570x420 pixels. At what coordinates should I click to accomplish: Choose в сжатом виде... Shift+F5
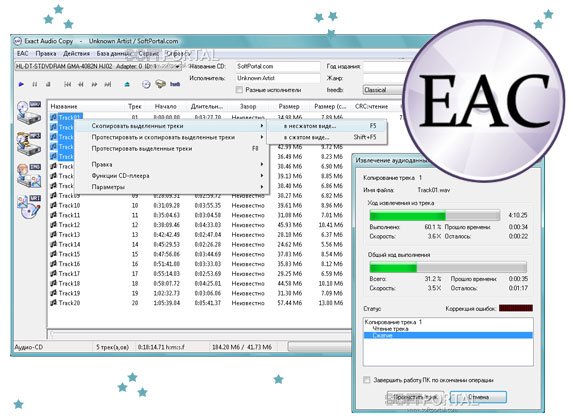click(327, 137)
